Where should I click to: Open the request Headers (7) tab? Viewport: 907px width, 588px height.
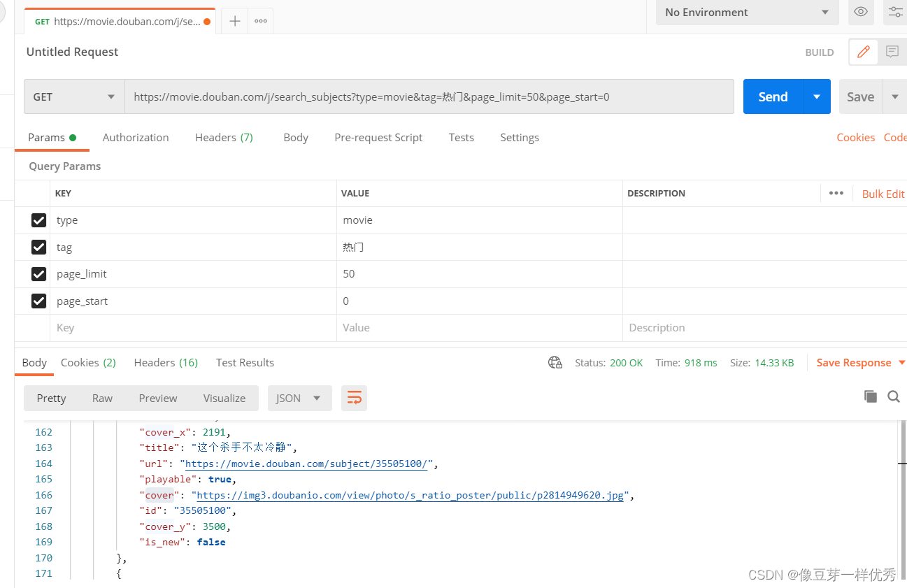point(224,138)
